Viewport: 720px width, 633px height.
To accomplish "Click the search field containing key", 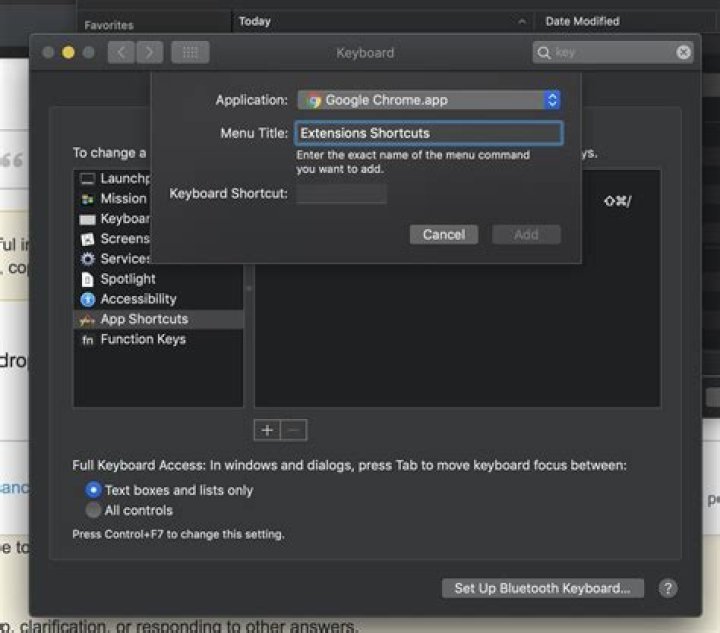I will pyautogui.click(x=613, y=52).
